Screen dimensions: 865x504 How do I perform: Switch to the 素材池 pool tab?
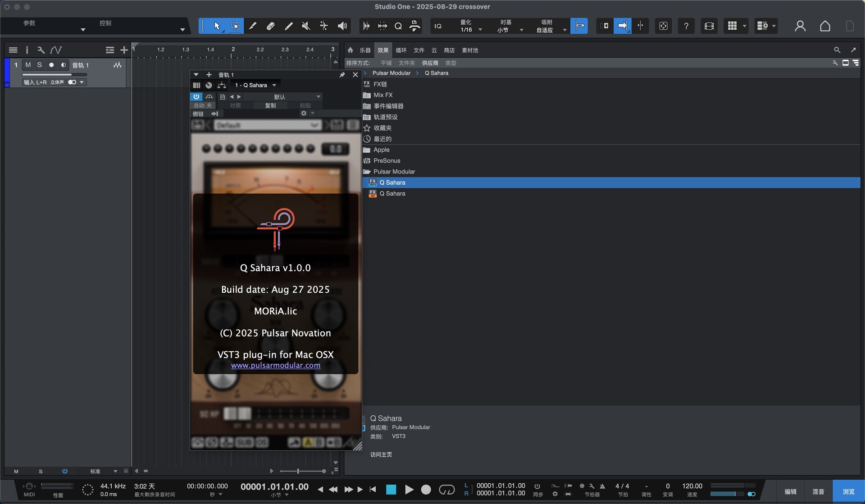tap(470, 50)
